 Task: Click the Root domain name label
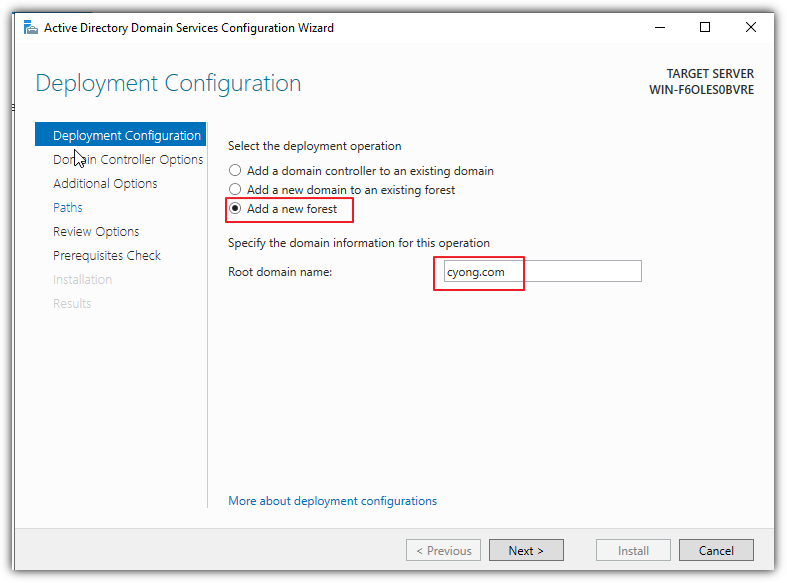[280, 272]
